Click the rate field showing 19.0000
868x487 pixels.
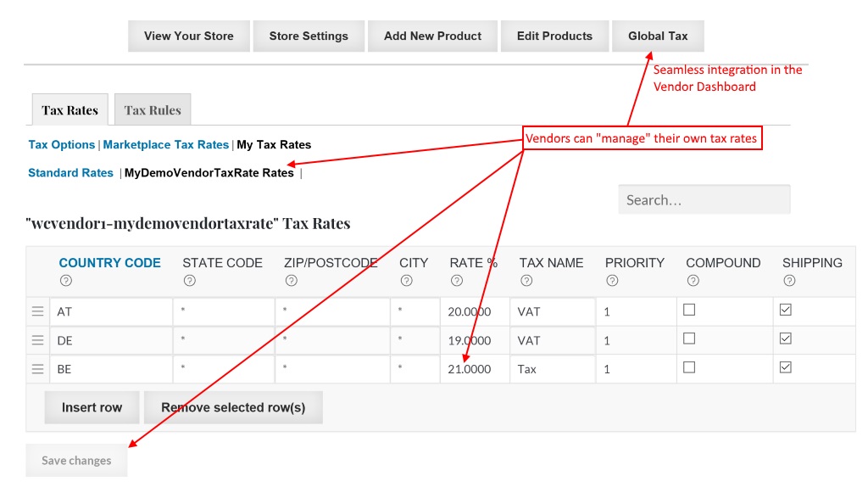pos(474,340)
